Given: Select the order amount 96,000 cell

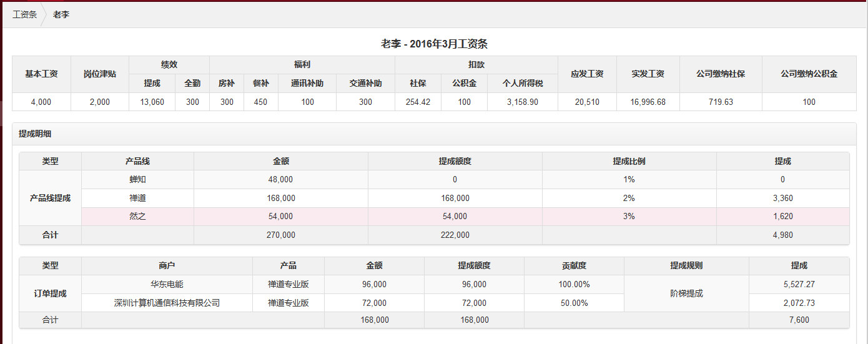Looking at the screenshot, I should tap(374, 284).
